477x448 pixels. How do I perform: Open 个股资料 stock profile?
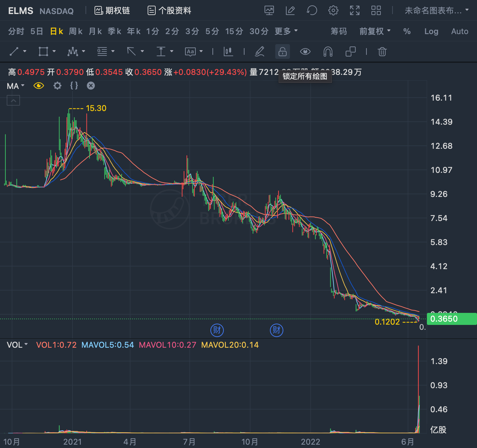pyautogui.click(x=169, y=11)
